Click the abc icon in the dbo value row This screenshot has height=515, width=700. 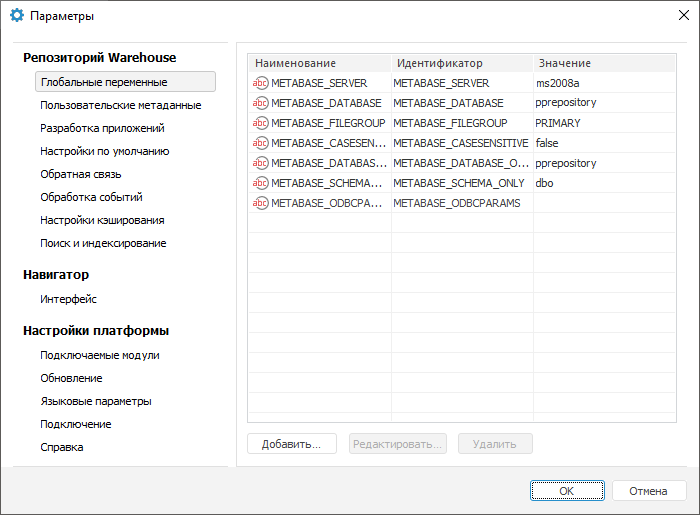click(x=261, y=183)
